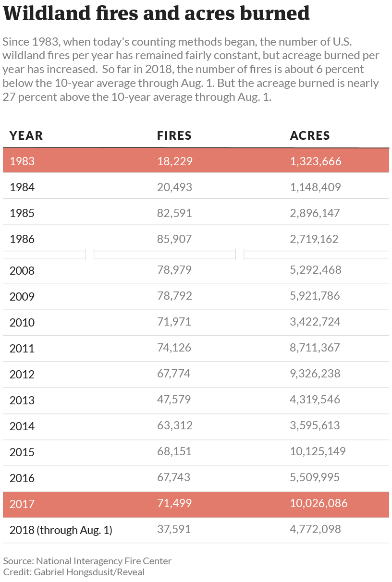Select the highlighted 1983 year cell

tap(22, 161)
